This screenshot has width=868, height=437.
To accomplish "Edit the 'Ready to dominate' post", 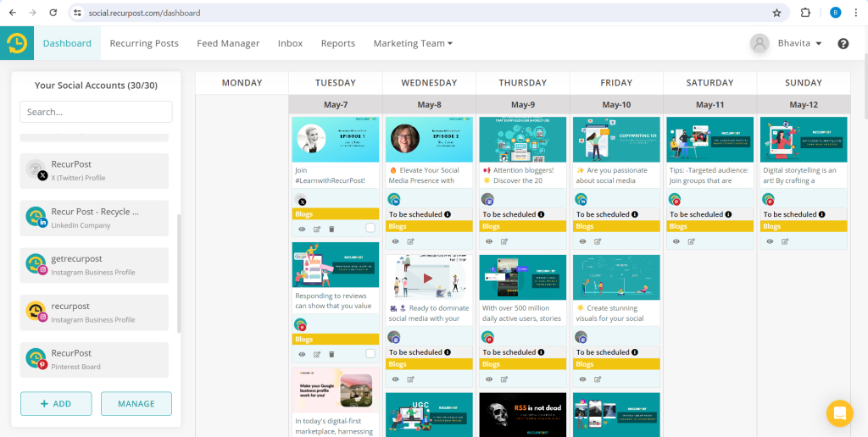I will [411, 379].
